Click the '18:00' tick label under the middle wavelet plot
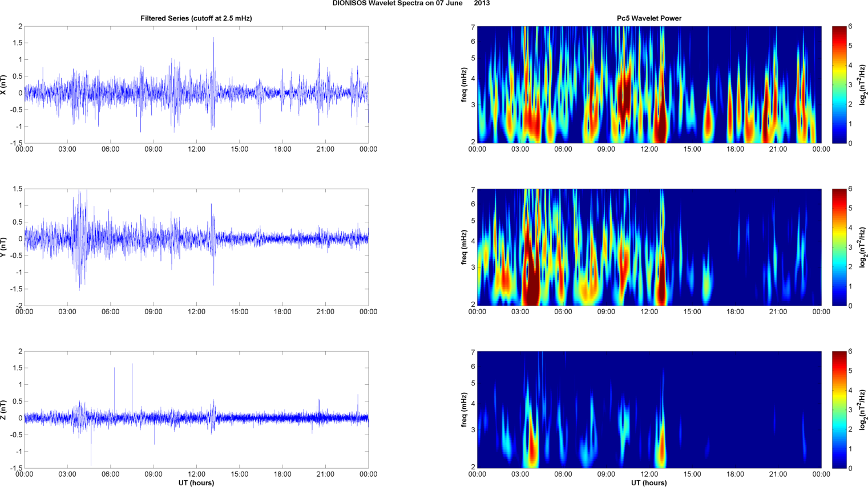This screenshot has width=868, height=487. point(735,312)
